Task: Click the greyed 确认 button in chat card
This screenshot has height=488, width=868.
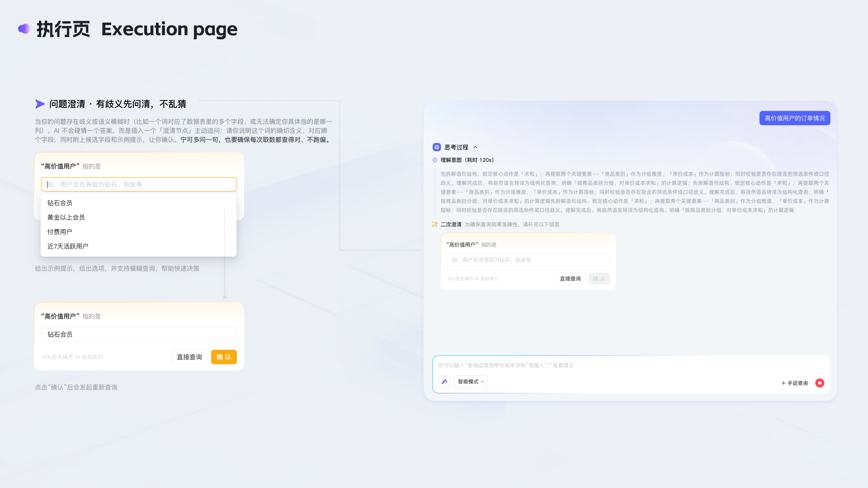Action: point(599,279)
